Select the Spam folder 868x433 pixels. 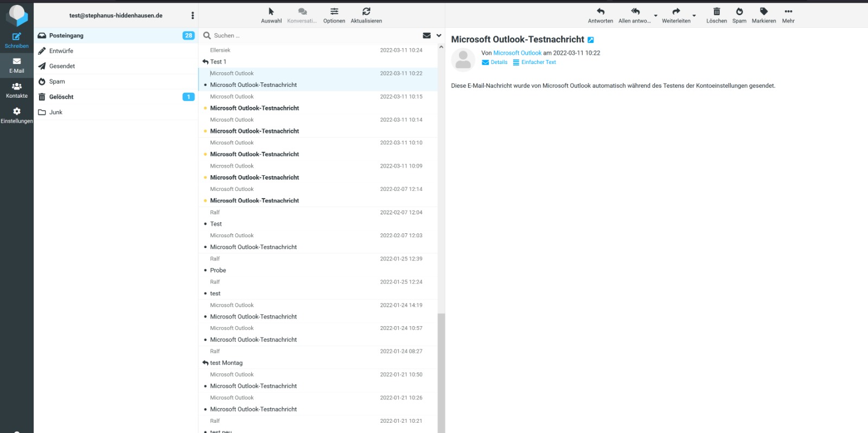[116, 81]
